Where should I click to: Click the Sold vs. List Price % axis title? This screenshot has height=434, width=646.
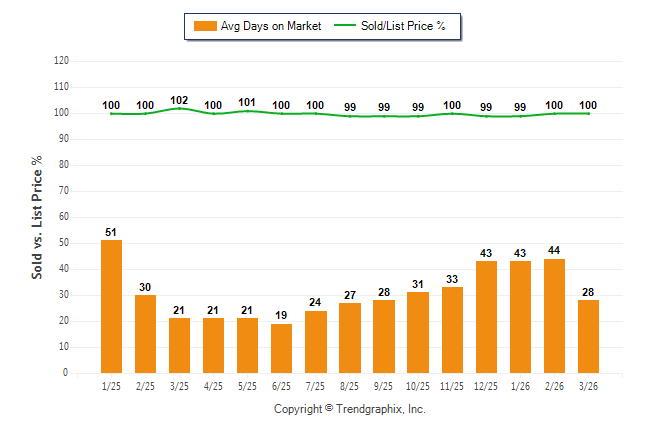tap(38, 217)
